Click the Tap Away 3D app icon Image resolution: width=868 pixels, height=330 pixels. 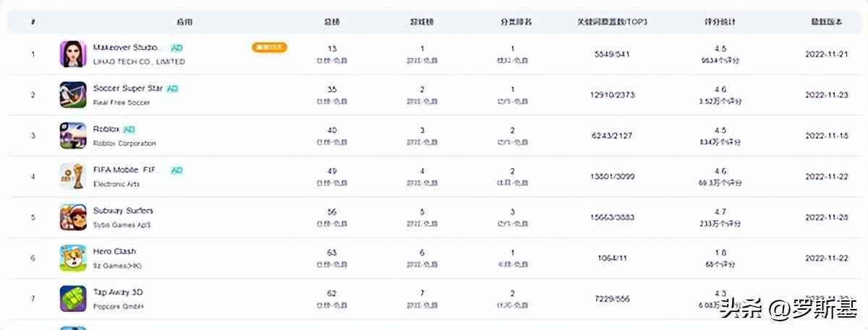coord(73,298)
